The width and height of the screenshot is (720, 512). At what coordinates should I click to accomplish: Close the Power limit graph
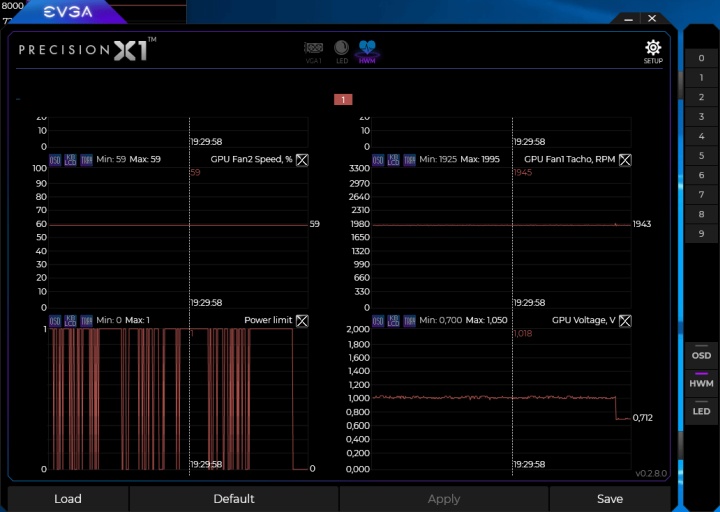302,321
